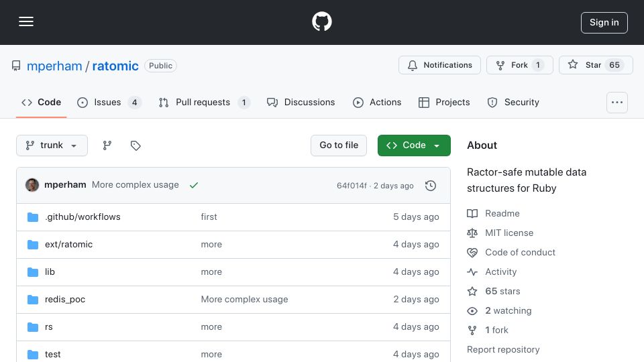Image resolution: width=644 pixels, height=362 pixels.
Task: Open the test folder
Action: (52, 354)
